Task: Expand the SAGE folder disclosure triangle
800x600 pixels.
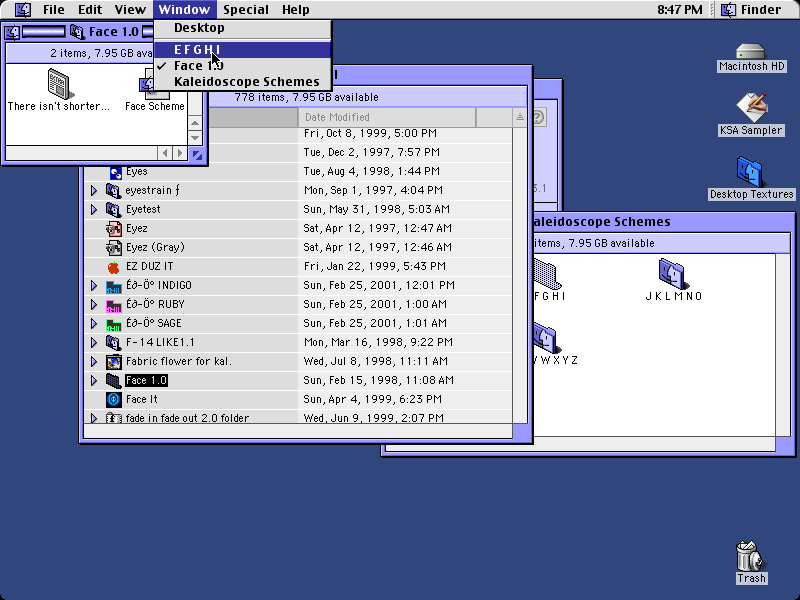Action: [x=94, y=323]
